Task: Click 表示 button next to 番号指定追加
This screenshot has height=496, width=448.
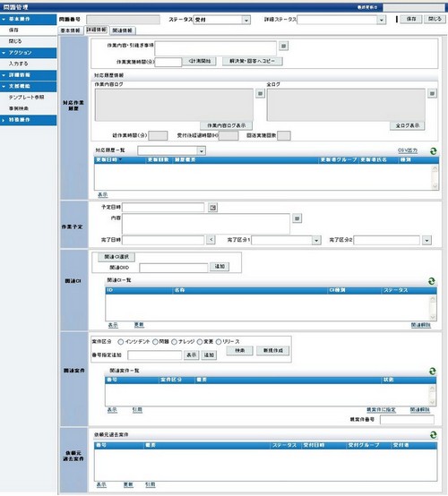Action: tap(192, 355)
